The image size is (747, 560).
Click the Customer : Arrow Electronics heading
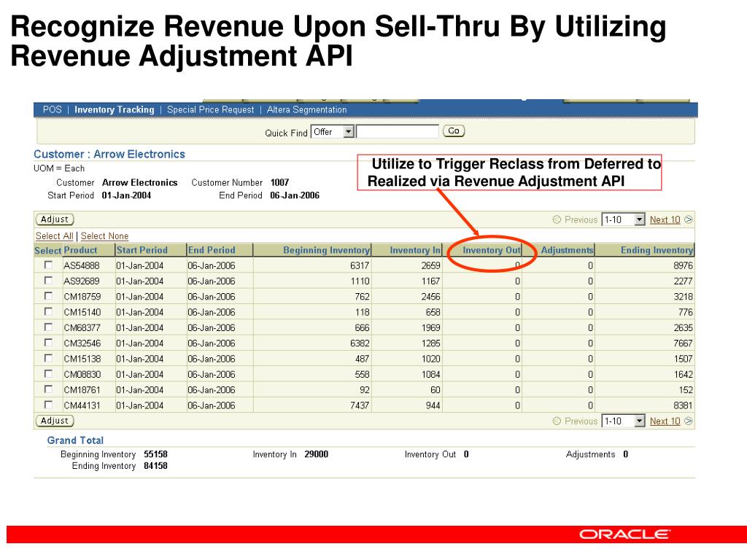pyautogui.click(x=109, y=155)
